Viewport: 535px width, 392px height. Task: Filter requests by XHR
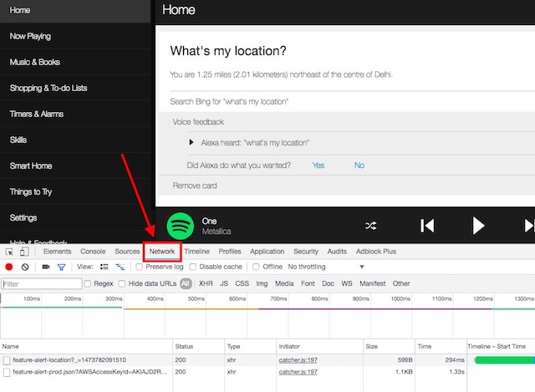[x=206, y=283]
